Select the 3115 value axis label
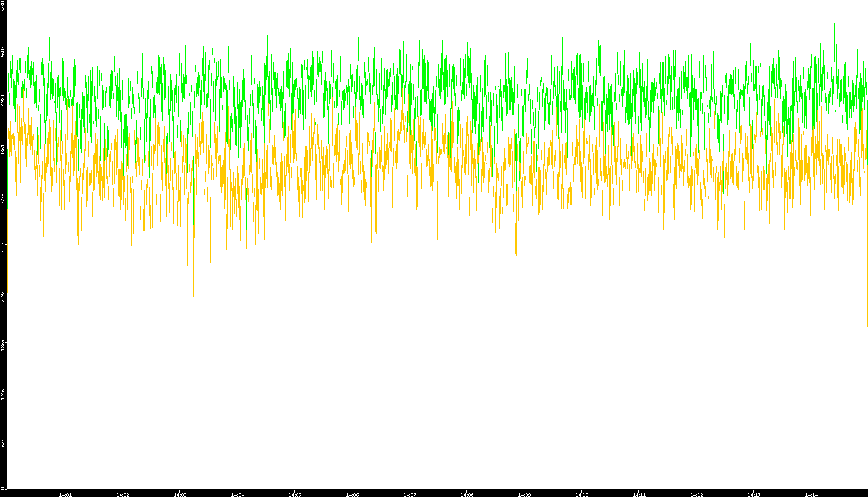 click(x=3, y=248)
